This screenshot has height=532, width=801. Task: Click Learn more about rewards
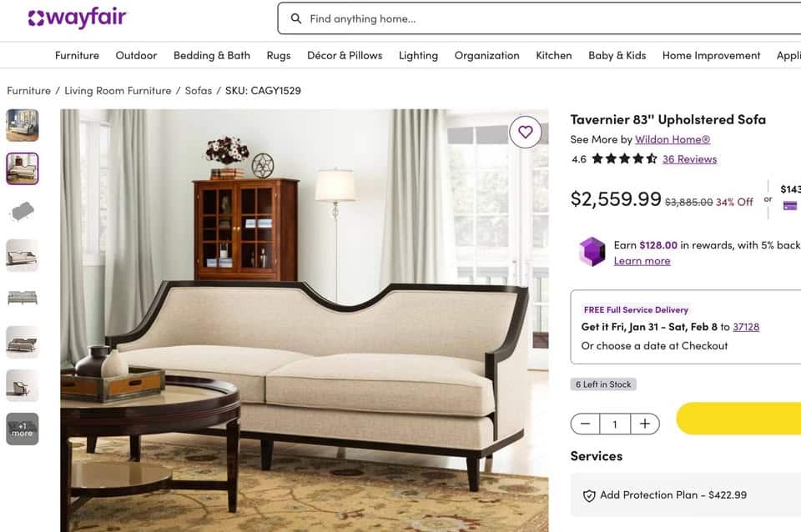(642, 261)
